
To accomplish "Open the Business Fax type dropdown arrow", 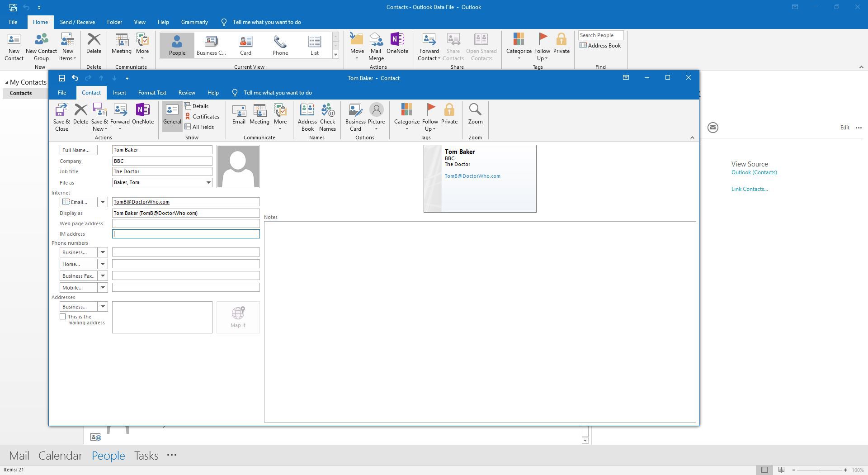I will click(x=103, y=276).
